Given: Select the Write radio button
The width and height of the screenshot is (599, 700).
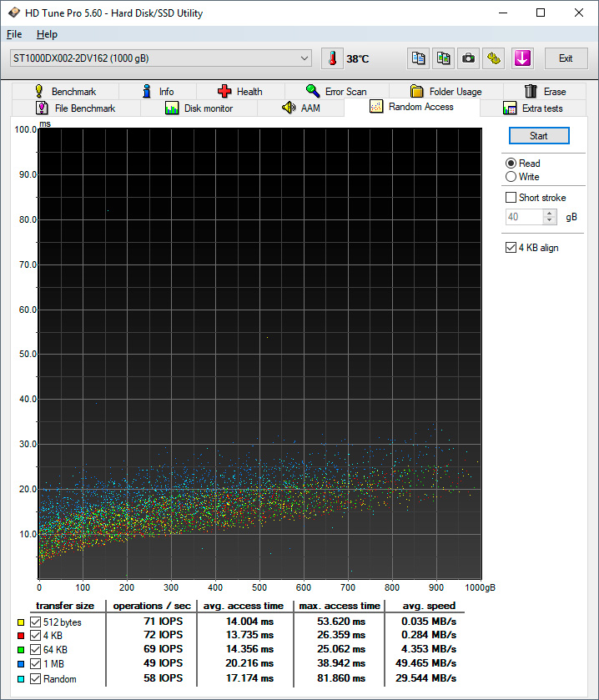Looking at the screenshot, I should pos(511,177).
